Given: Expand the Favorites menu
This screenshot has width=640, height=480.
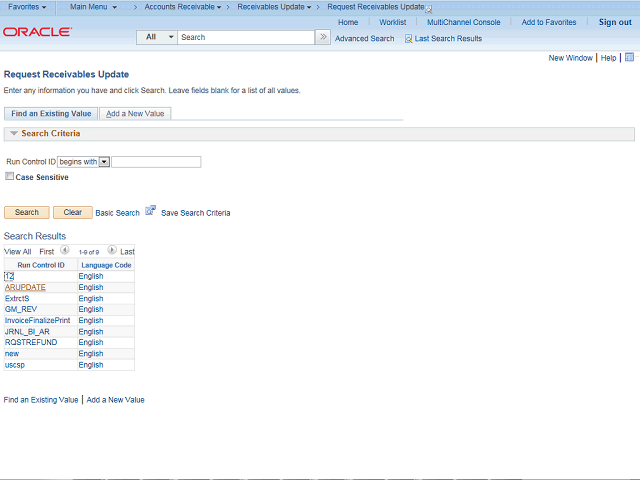Looking at the screenshot, I should pyautogui.click(x=27, y=7).
